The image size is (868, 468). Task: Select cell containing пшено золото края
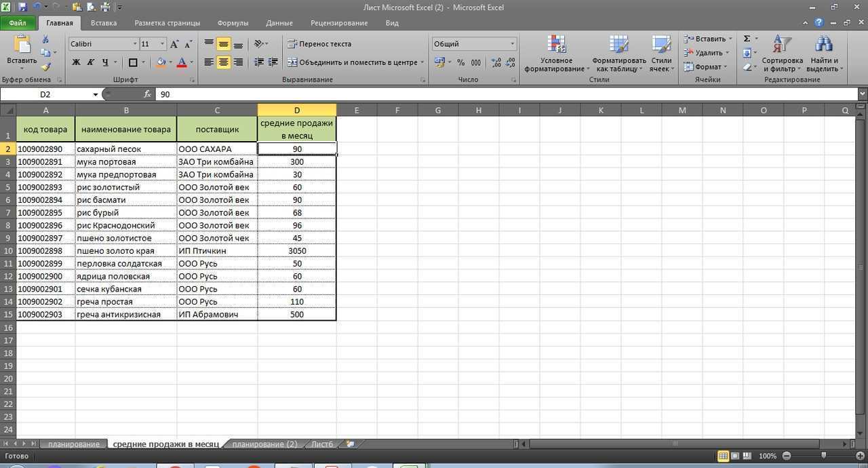pos(125,251)
